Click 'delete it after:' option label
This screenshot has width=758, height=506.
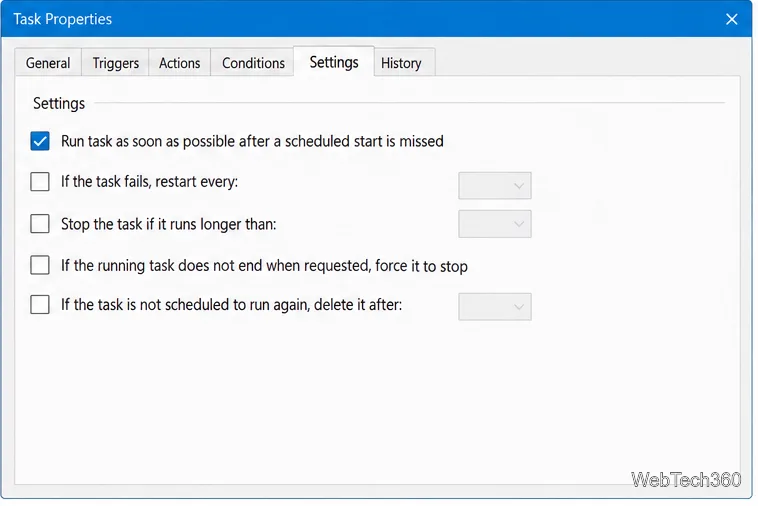(232, 305)
